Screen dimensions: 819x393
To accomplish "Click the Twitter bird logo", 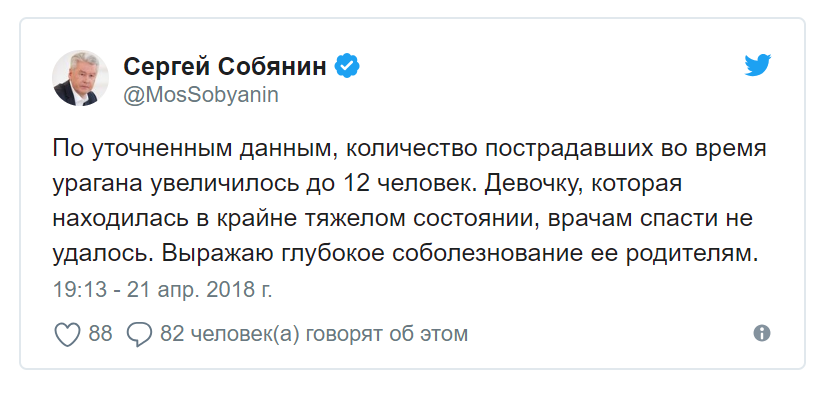I will point(757,65).
